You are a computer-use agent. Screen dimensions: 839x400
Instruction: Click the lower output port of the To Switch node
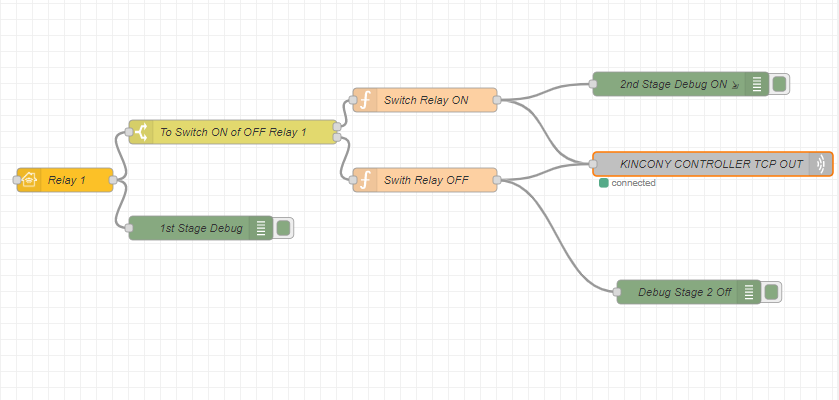coord(337,138)
